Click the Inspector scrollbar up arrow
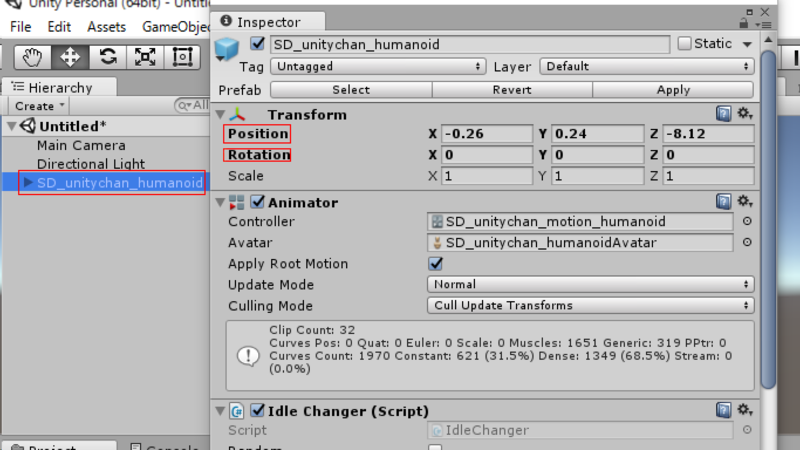Viewport: 800px width, 450px height. [768, 39]
